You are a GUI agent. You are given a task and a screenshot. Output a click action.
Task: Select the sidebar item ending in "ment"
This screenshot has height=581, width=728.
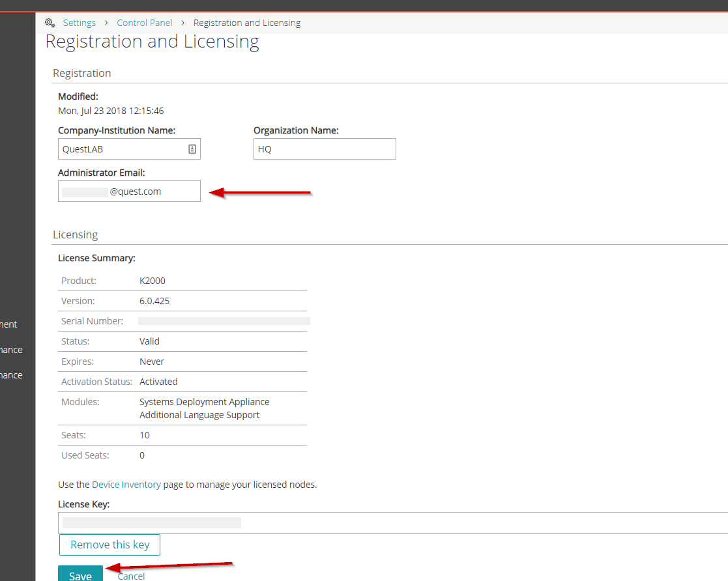9,324
